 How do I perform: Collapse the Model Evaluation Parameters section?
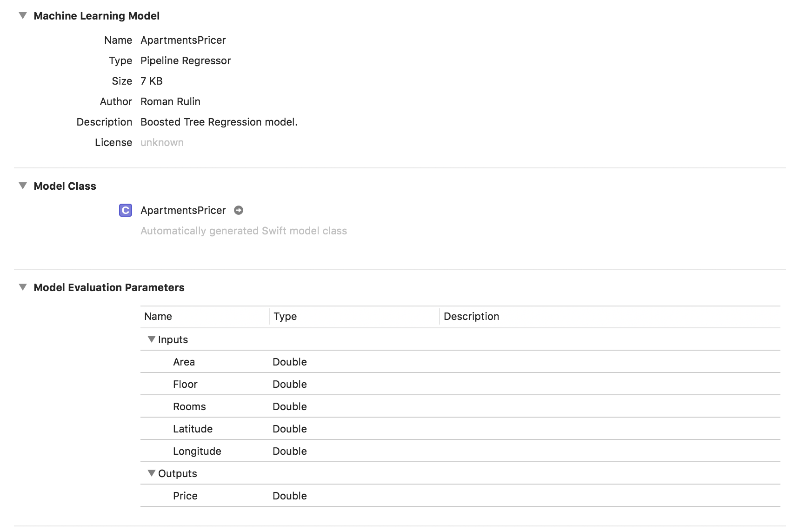point(23,287)
